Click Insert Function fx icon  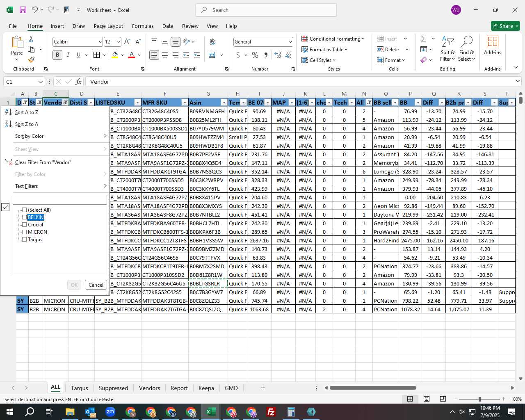click(79, 82)
